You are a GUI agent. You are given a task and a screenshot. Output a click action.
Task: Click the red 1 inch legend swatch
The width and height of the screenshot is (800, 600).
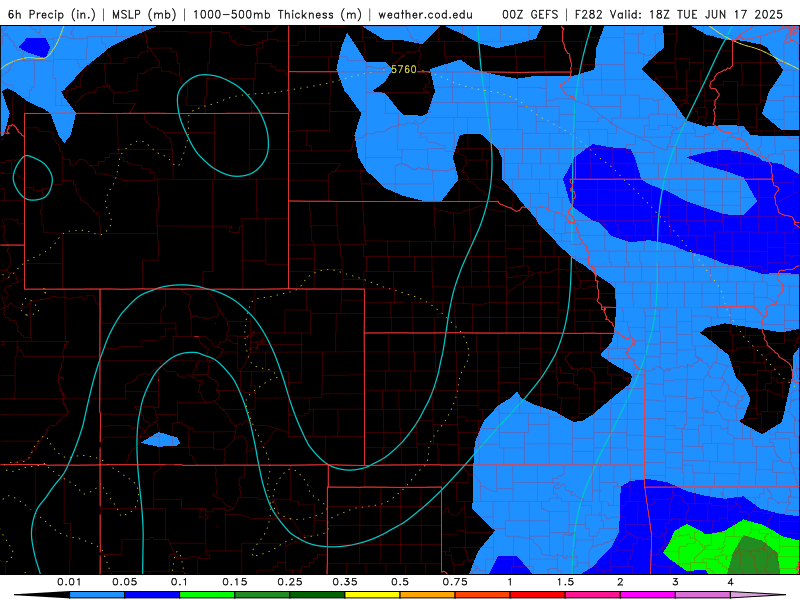tap(538, 595)
